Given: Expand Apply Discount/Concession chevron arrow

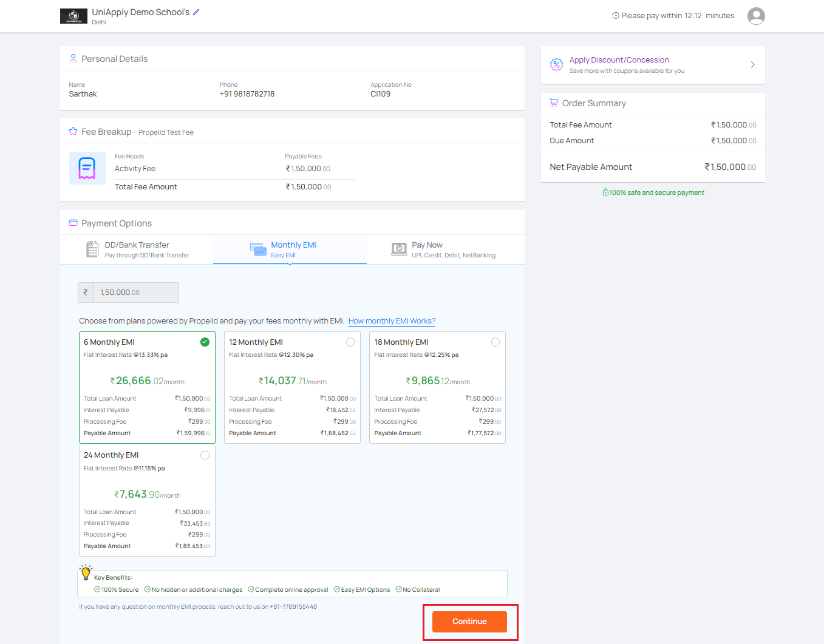Looking at the screenshot, I should (x=752, y=65).
